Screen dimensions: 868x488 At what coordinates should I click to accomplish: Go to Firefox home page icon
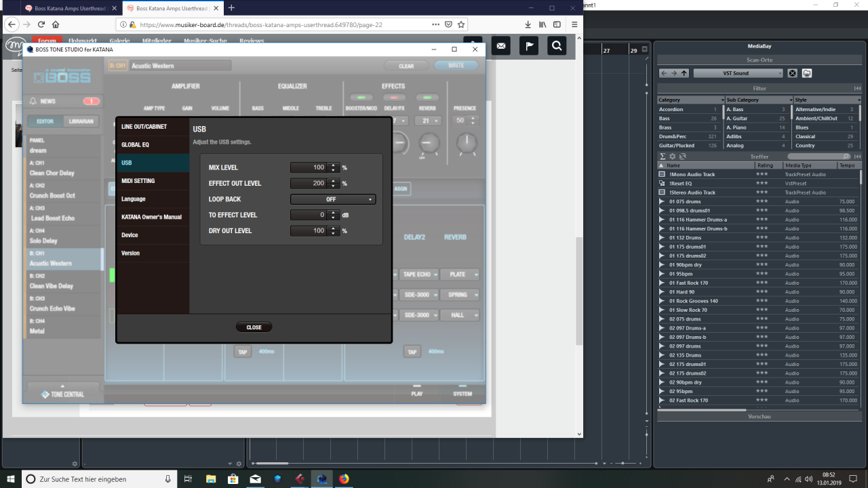point(56,24)
